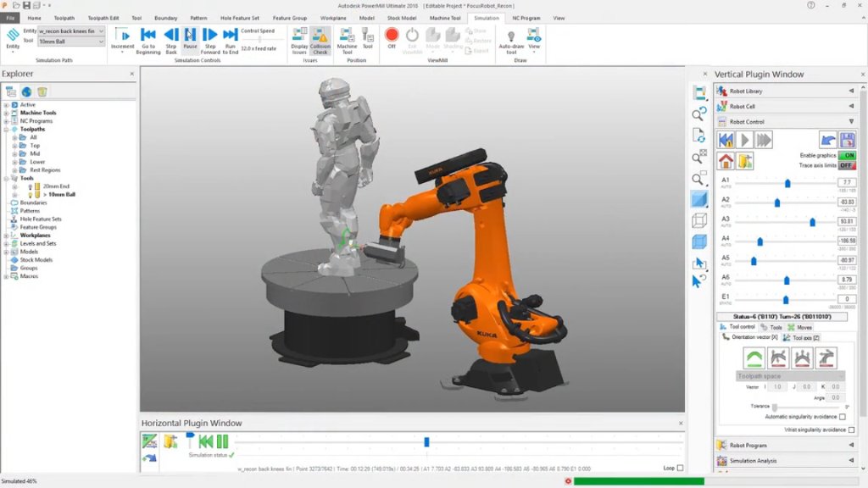Select Stock Models in Explorer tree

click(36, 260)
